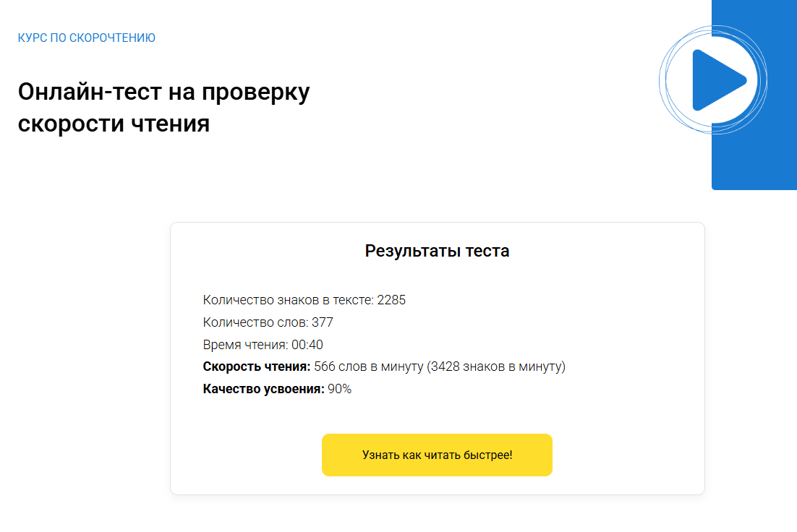Click the yellow button's text label
Image resolution: width=797 pixels, height=532 pixels.
(x=437, y=455)
